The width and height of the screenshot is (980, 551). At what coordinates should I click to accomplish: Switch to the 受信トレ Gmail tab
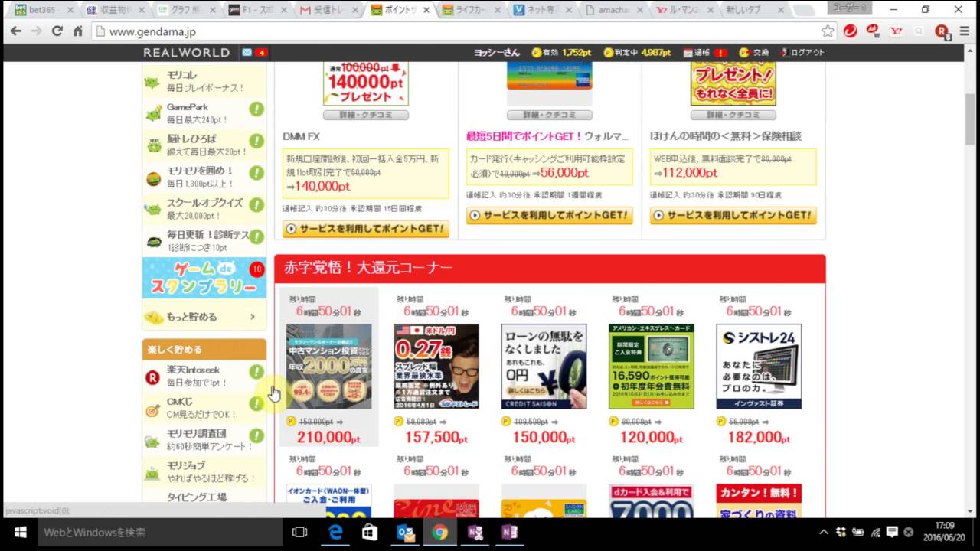pyautogui.click(x=329, y=10)
